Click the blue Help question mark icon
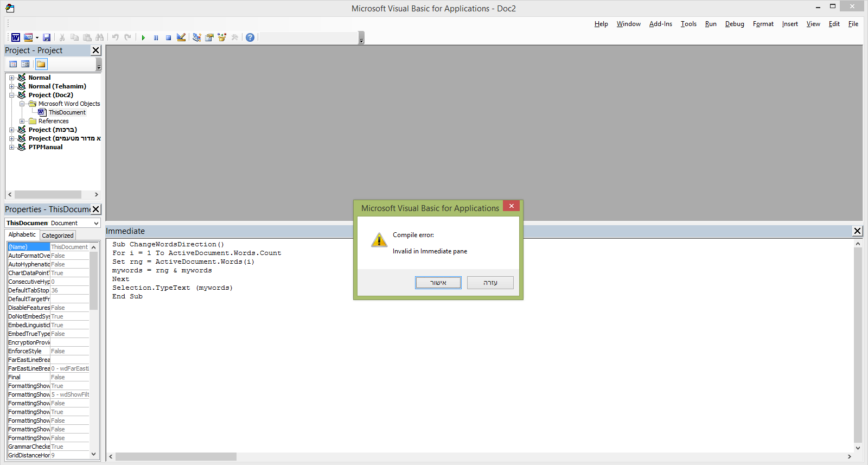 click(x=250, y=37)
